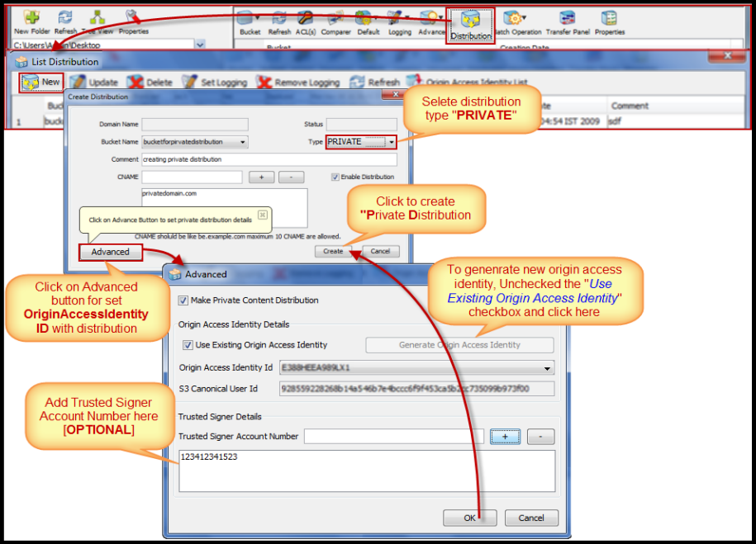
Task: Click Set Logging in List Distribution
Action: pyautogui.click(x=215, y=83)
